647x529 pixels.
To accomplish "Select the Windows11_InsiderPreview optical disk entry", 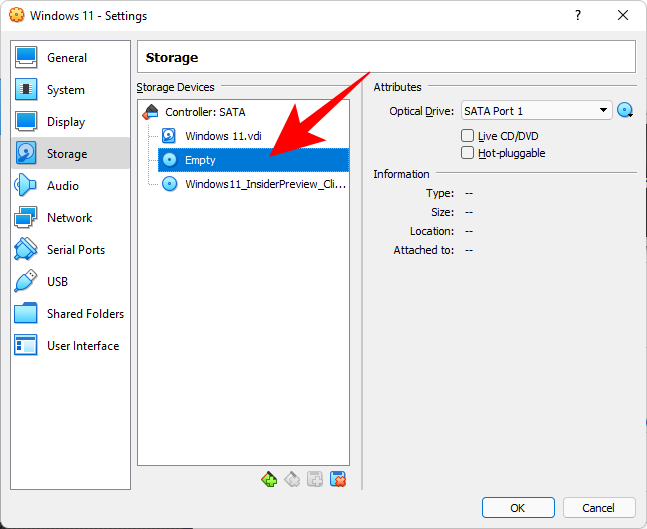I will click(264, 184).
